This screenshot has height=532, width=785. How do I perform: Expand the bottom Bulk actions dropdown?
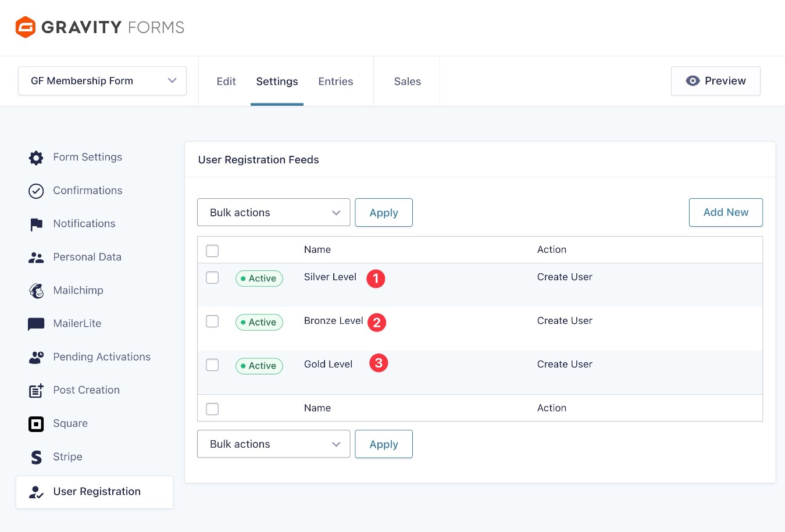(273, 444)
